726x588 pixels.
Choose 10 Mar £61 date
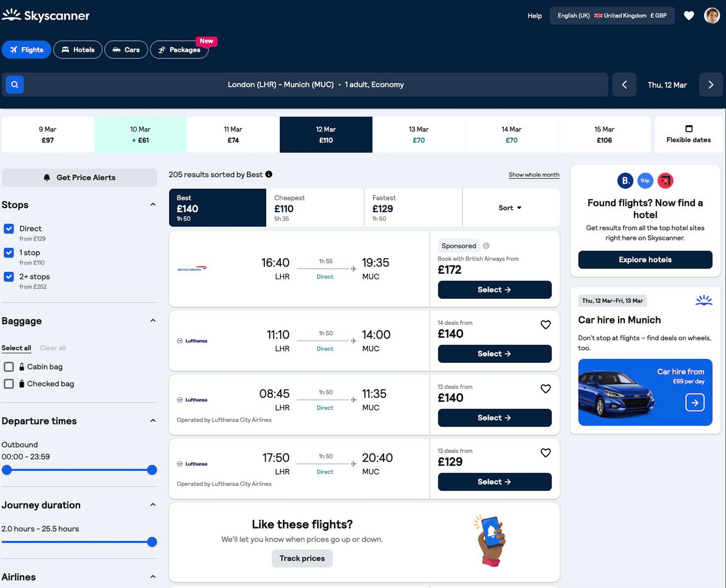pyautogui.click(x=140, y=135)
